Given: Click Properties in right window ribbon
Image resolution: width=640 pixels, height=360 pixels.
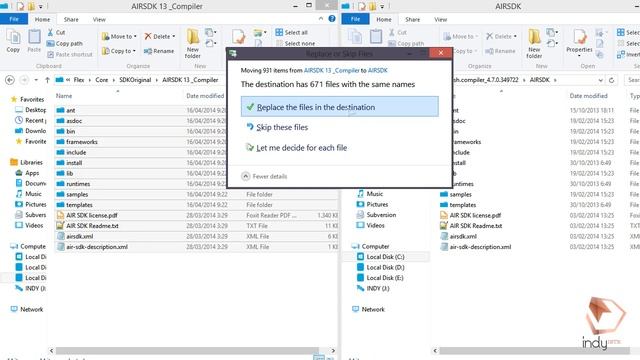Looking at the screenshot, I should [x=579, y=42].
